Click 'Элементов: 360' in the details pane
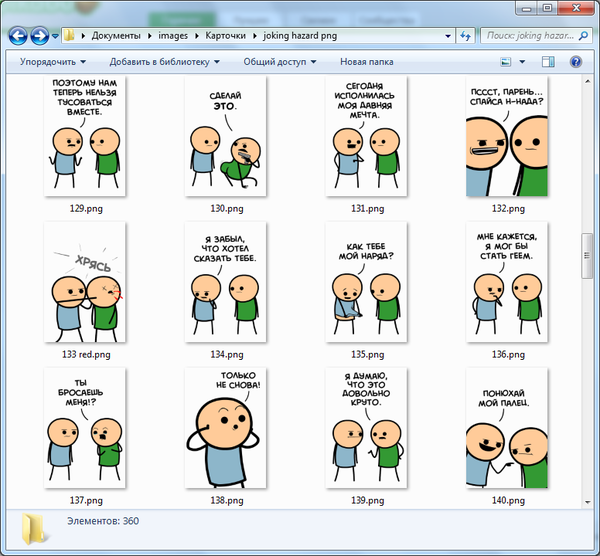Screen dimensions: 600x556 point(103,521)
